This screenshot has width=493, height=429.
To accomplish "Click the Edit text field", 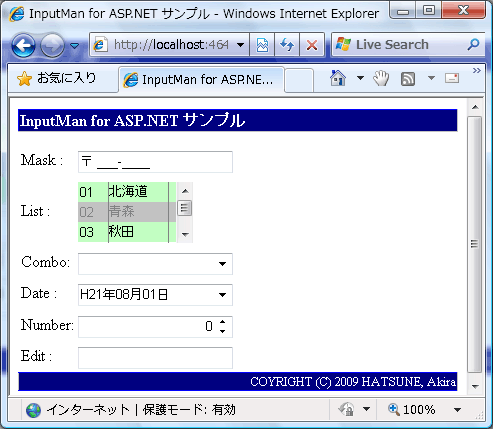I will 155,358.
